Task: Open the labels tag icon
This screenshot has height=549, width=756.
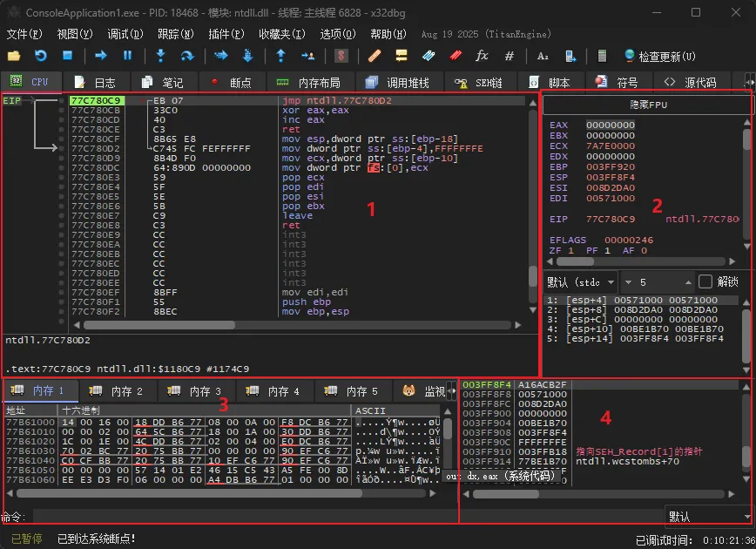Action: point(429,56)
